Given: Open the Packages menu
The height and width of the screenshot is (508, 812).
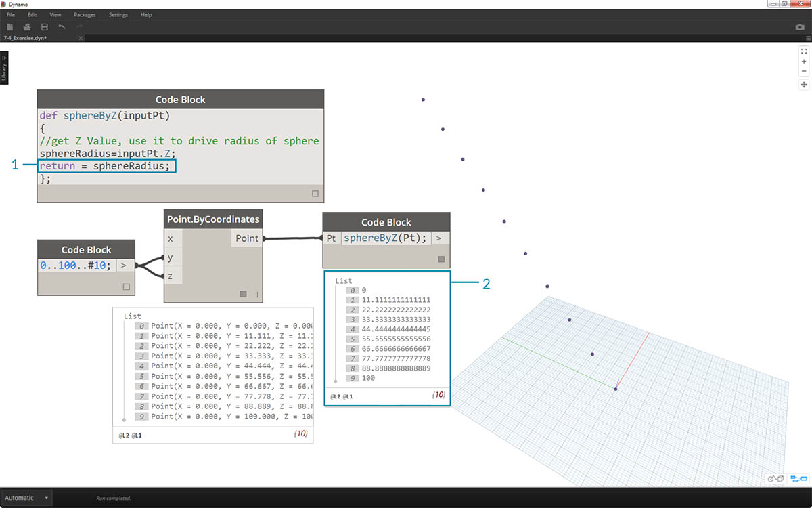Looking at the screenshot, I should (85, 14).
